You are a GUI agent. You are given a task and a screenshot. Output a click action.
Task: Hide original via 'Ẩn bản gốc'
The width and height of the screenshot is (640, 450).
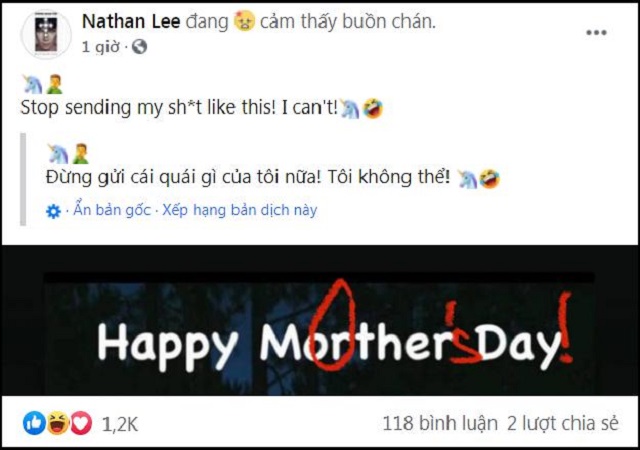(x=112, y=210)
